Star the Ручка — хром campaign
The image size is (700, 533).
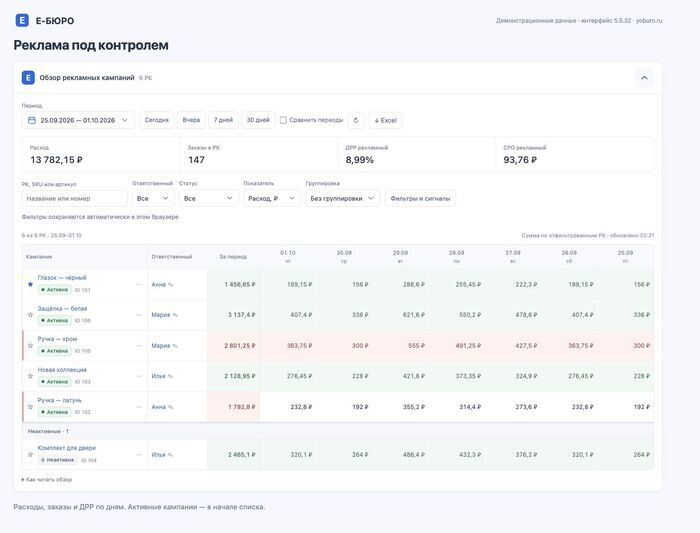30,346
